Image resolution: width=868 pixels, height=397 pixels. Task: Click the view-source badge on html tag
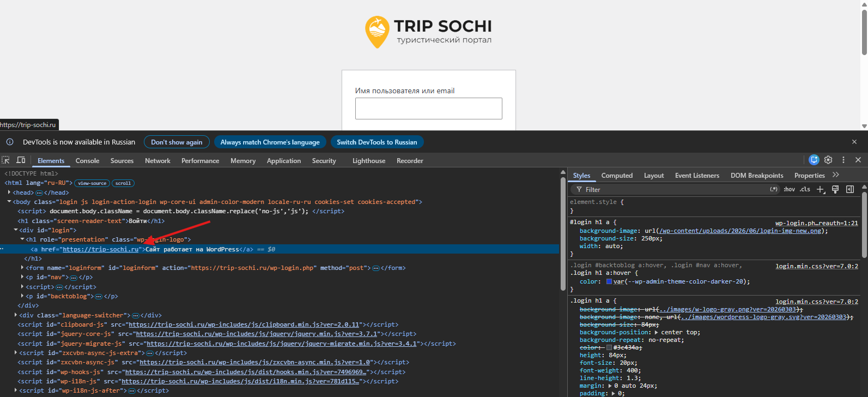92,183
